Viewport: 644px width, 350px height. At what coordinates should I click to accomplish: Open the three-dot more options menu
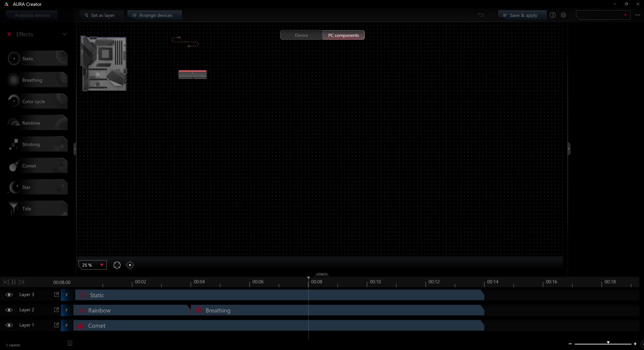[x=637, y=15]
